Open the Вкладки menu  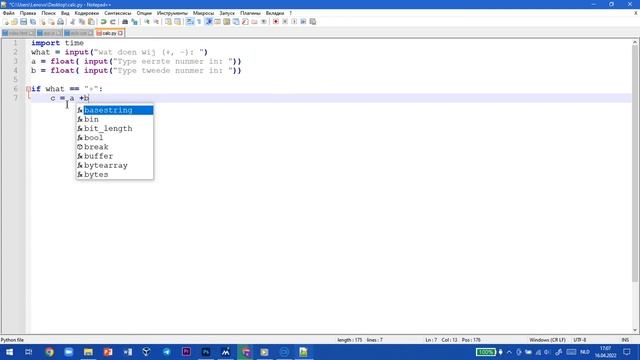[275, 13]
